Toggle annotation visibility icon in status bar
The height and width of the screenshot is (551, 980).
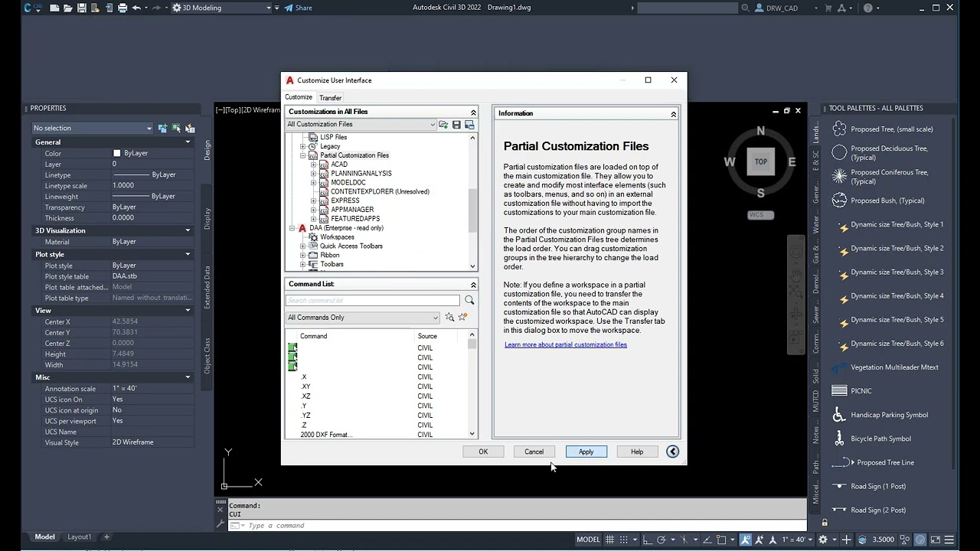[746, 540]
